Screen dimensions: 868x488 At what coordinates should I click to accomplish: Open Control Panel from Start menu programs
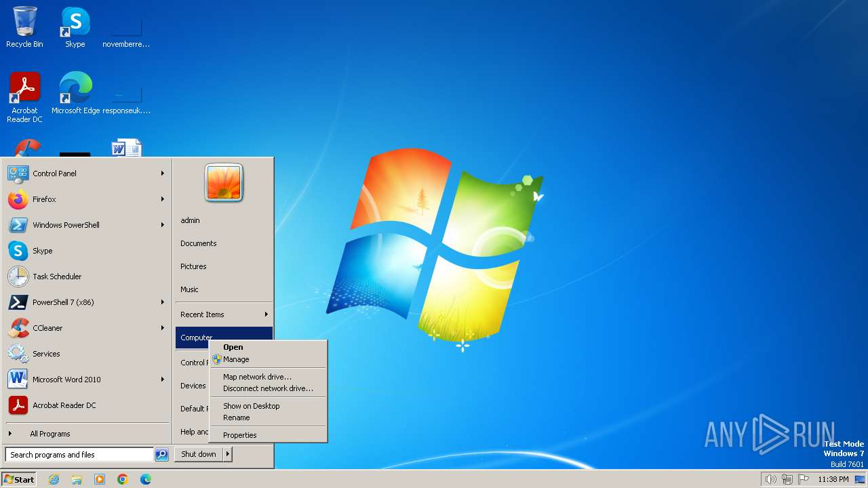86,174
